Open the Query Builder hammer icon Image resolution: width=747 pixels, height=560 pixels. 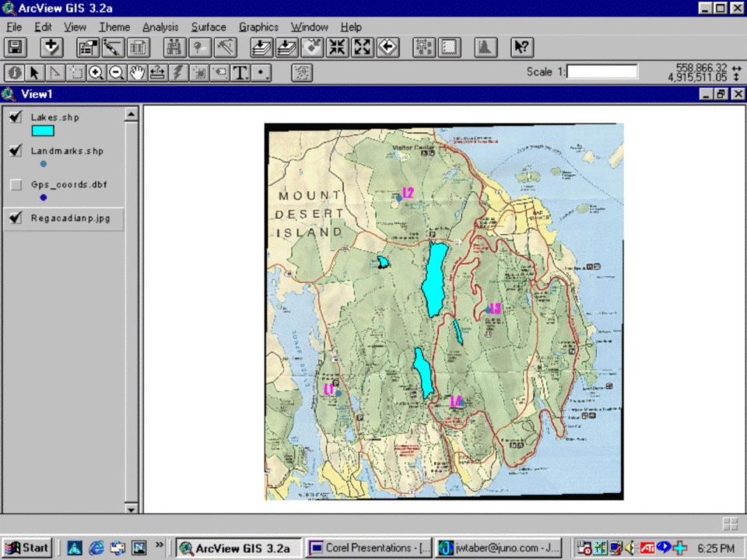[x=226, y=47]
